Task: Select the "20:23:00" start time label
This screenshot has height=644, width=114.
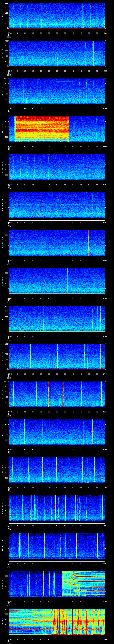Action: [9, 639]
